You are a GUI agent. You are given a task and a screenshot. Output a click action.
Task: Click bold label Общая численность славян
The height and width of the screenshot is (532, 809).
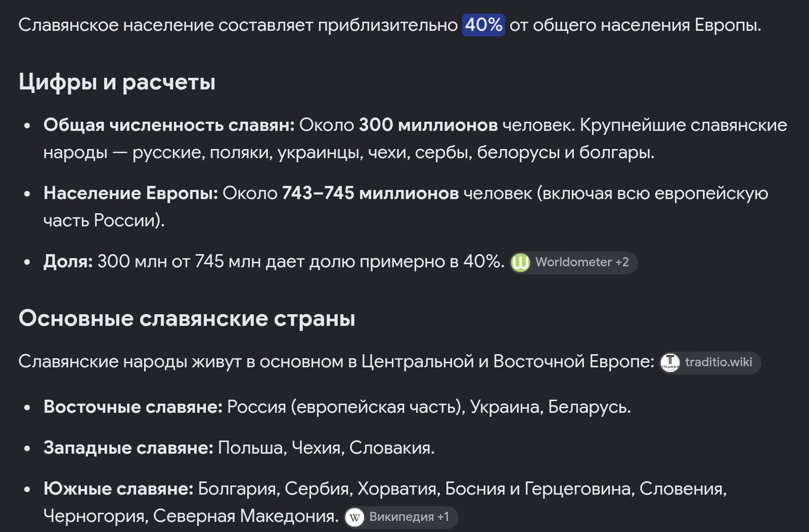coord(169,125)
